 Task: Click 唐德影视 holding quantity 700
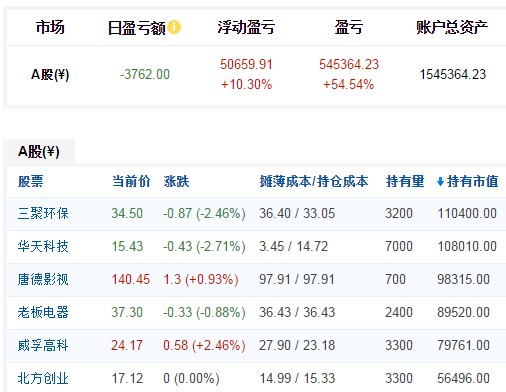pos(395,279)
